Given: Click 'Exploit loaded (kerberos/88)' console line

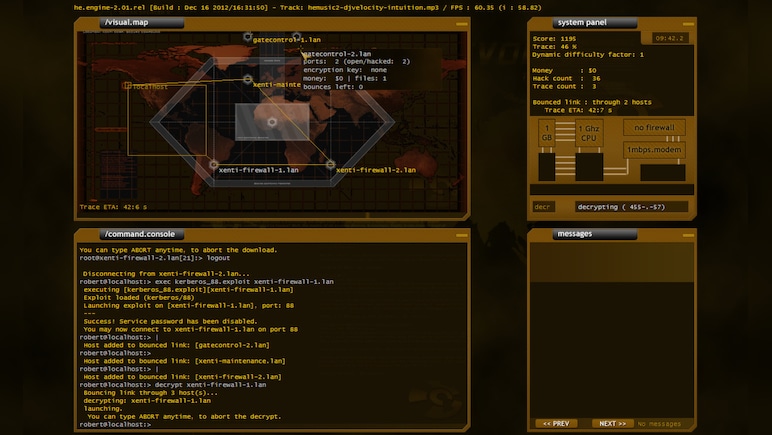Looking at the screenshot, I should tap(139, 297).
